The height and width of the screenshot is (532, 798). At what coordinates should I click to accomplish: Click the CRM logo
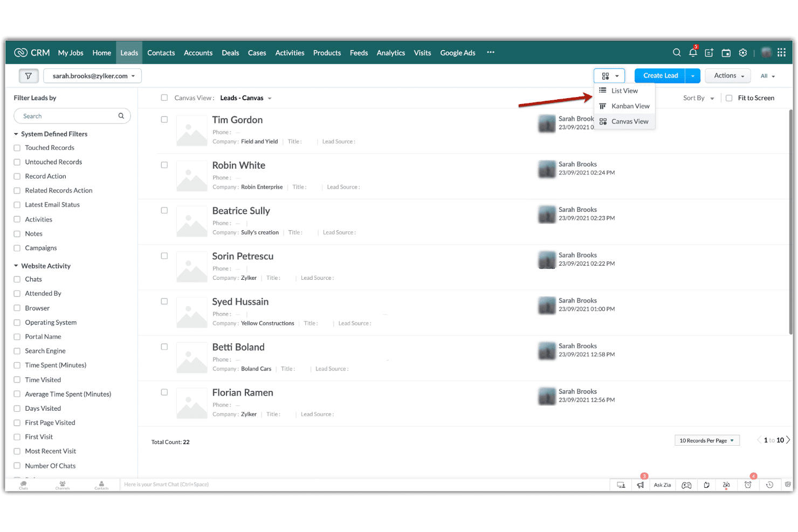[32, 52]
